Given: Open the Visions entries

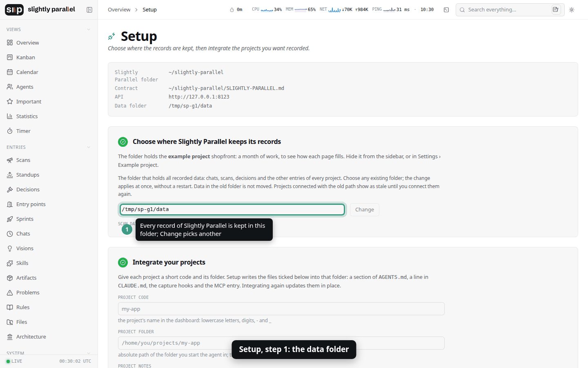Looking at the screenshot, I should [x=49, y=248].
